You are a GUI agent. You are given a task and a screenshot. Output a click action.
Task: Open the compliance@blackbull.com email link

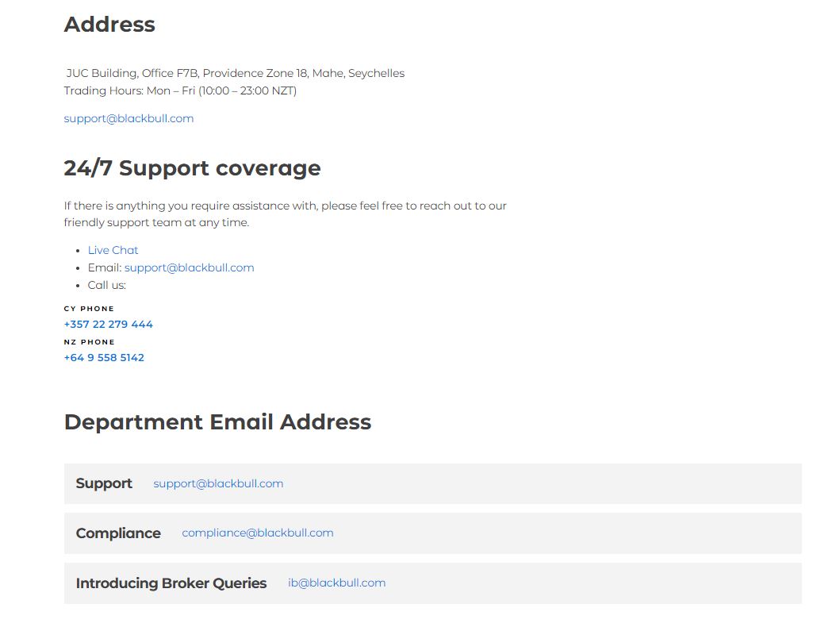click(x=257, y=533)
